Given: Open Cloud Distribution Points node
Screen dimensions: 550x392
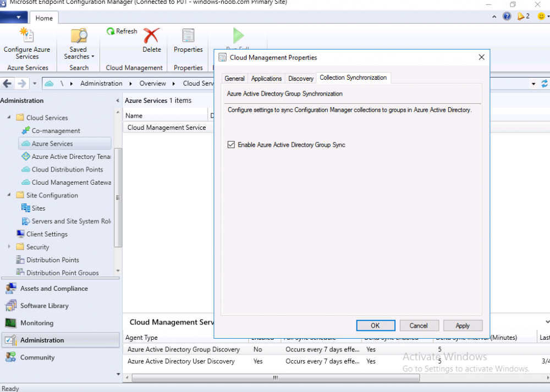Looking at the screenshot, I should click(x=62, y=169).
